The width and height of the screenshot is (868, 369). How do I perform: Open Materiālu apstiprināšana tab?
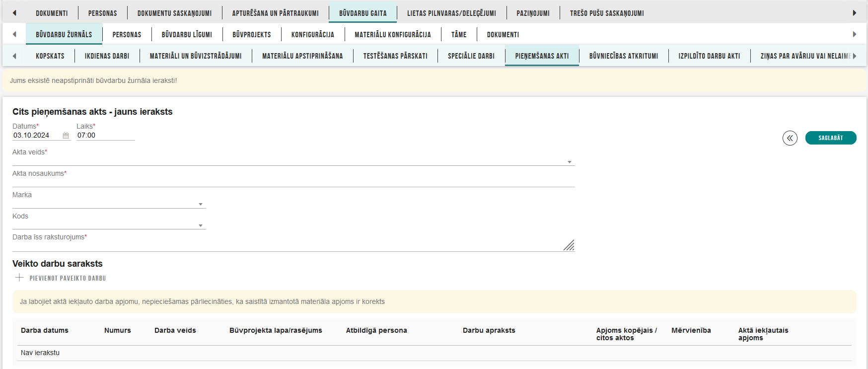[302, 56]
